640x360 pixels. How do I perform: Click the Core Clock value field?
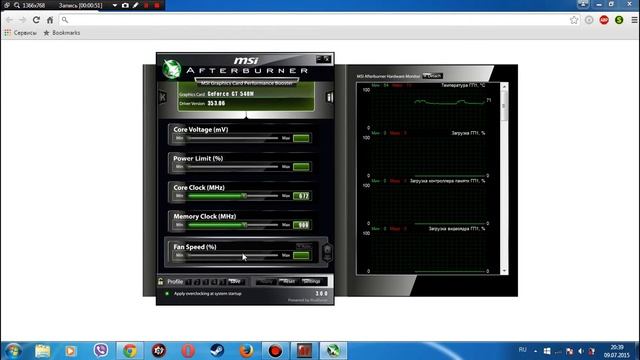pos(301,196)
